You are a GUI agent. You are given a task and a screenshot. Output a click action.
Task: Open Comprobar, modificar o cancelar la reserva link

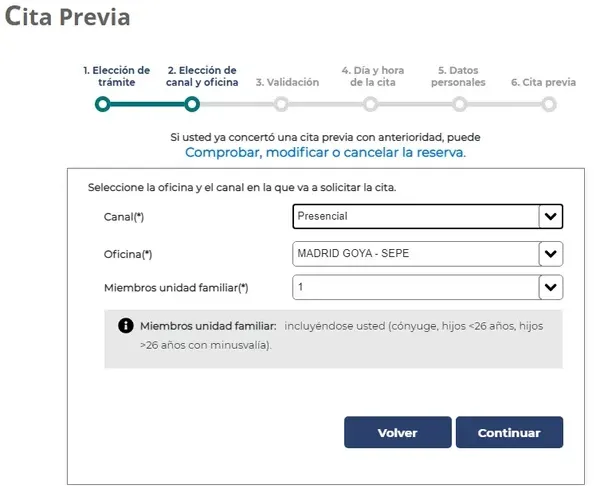pos(325,153)
